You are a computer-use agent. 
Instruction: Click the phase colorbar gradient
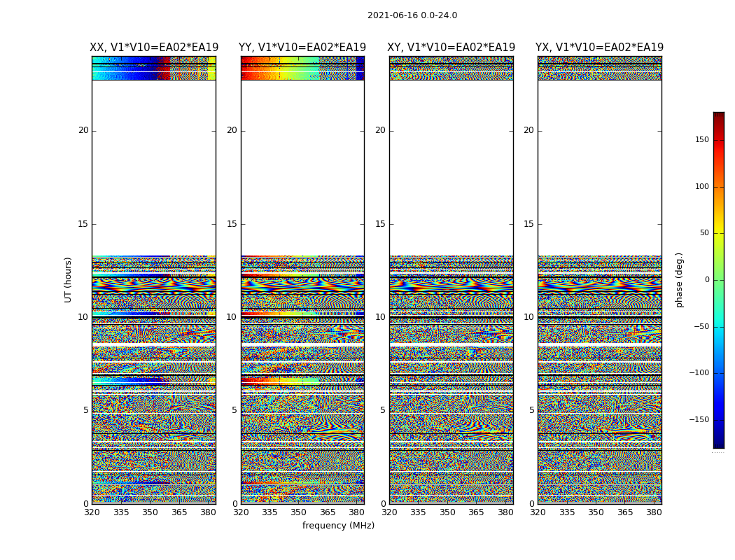pyautogui.click(x=718, y=280)
